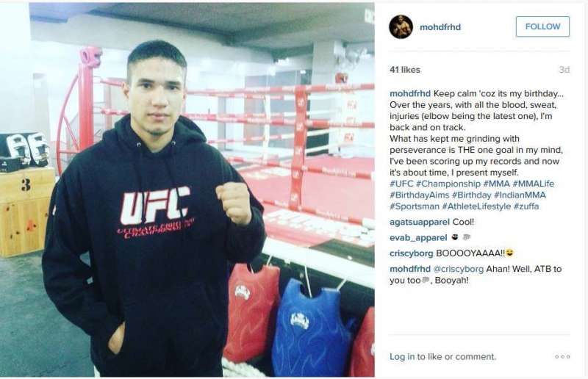The height and width of the screenshot is (379, 588).
Task: Open the #IndianMMA hashtag
Action: click(520, 195)
